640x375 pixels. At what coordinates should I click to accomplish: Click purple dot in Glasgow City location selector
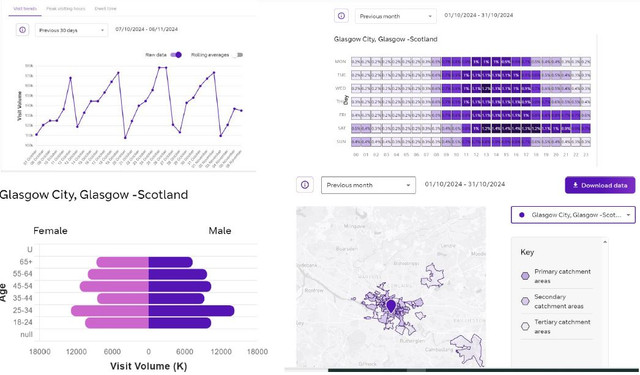[522, 215]
